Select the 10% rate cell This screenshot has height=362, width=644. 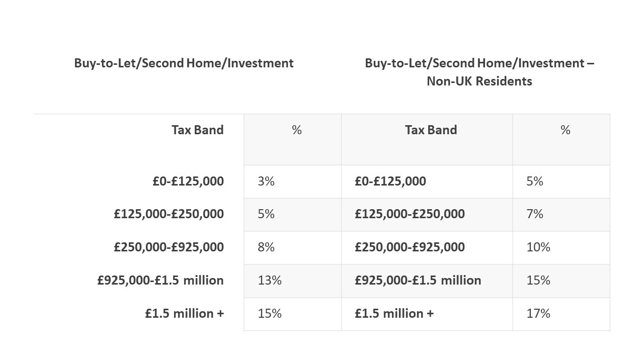click(x=538, y=247)
